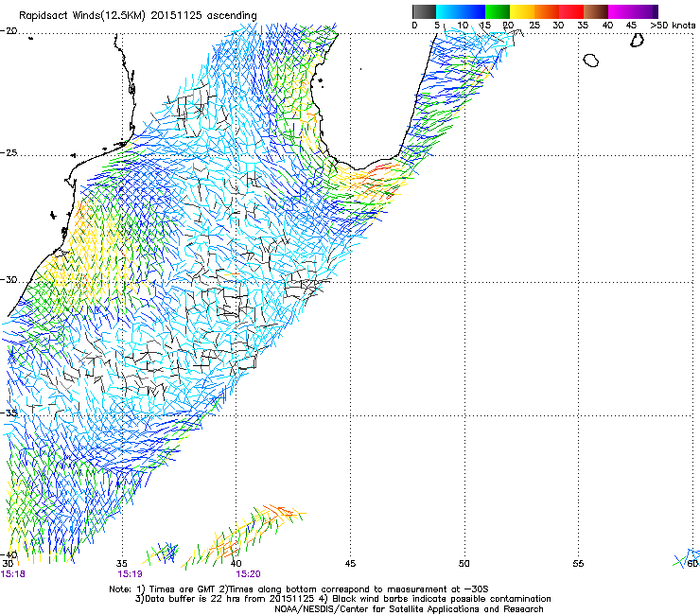The height and width of the screenshot is (615, 700).
Task: Click the "NOAA/NESDIS/Center for Satellite Applications and Research" credit
Action: click(x=409, y=609)
